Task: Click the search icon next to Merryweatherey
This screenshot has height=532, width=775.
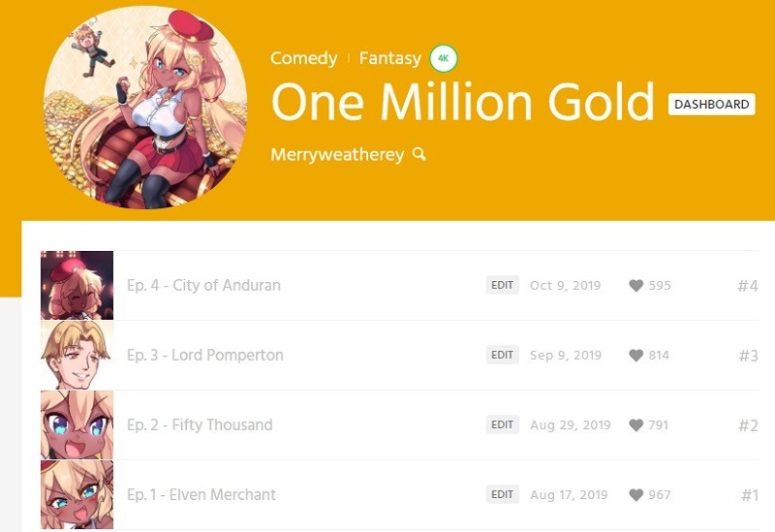Action: click(419, 154)
